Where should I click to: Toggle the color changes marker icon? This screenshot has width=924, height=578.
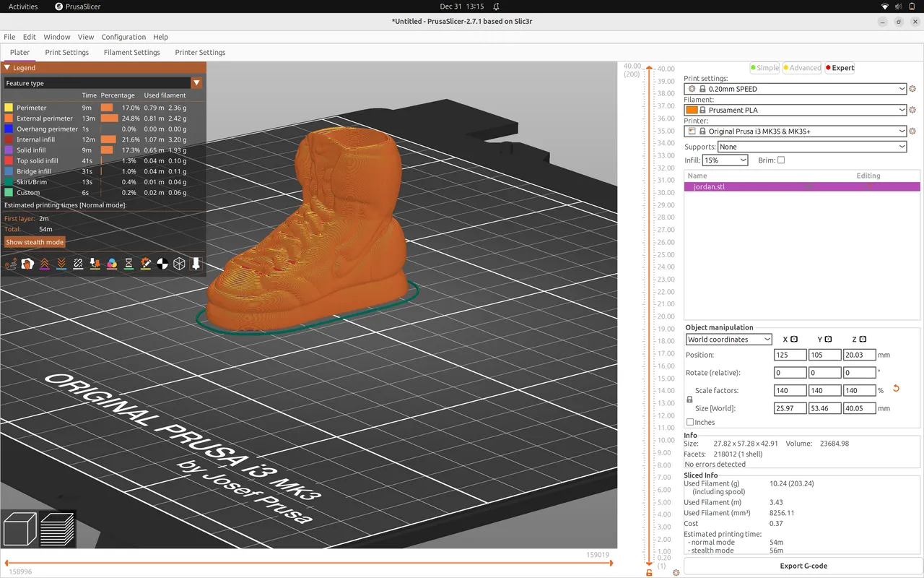(x=111, y=264)
